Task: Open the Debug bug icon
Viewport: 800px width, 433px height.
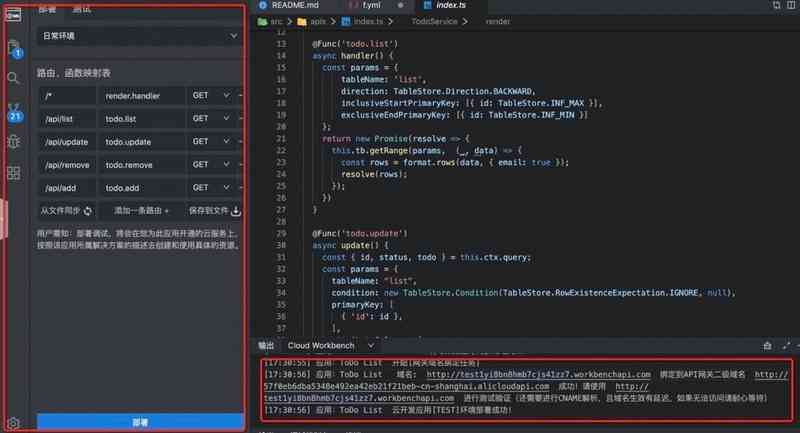Action: [x=13, y=142]
